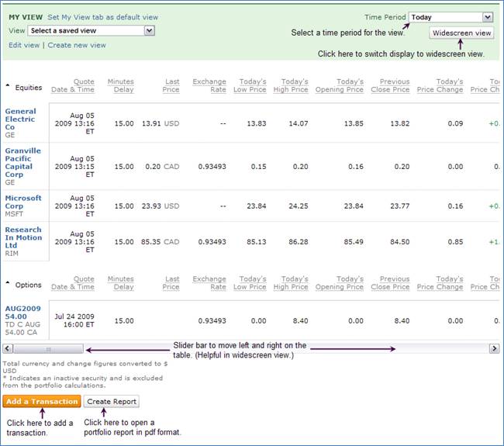Collapse the Options section triangle
The width and height of the screenshot is (504, 446).
pos(8,283)
